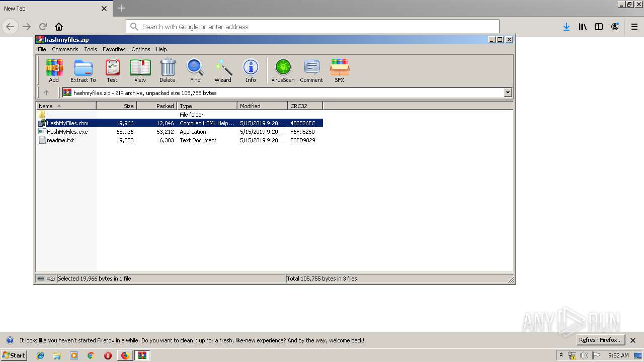Open Firefox downloads arrow
644x362 pixels.
567,27
